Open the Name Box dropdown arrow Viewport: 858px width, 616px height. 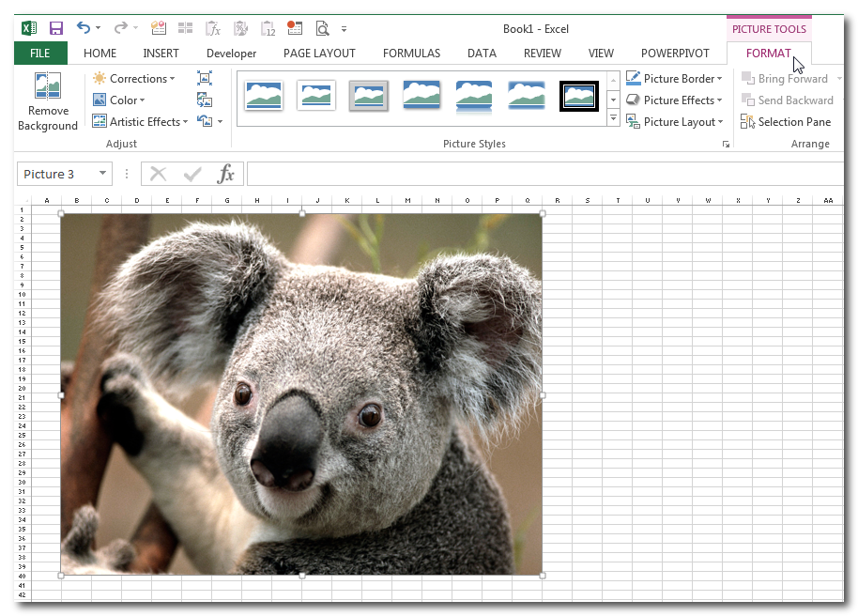(100, 174)
